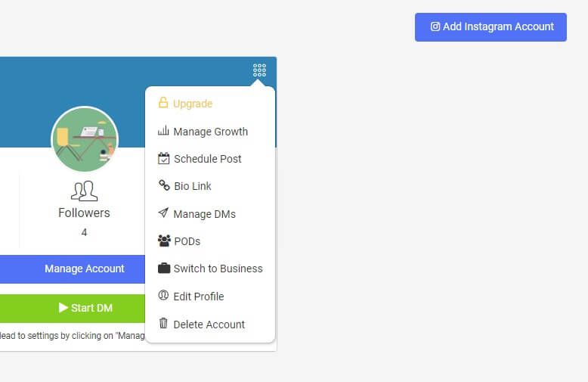
Task: Open Manage Growth menu entry
Action: tap(210, 132)
